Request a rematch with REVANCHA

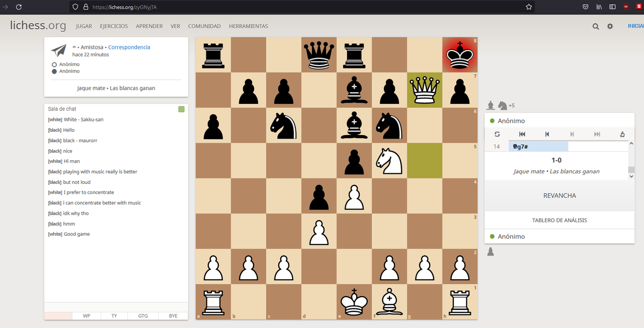pyautogui.click(x=559, y=195)
